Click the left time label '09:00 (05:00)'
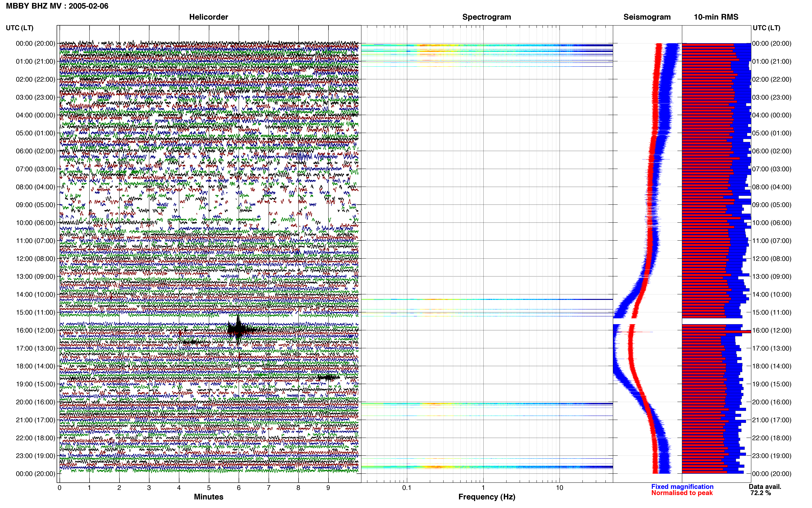The height and width of the screenshot is (508, 812). 35,205
